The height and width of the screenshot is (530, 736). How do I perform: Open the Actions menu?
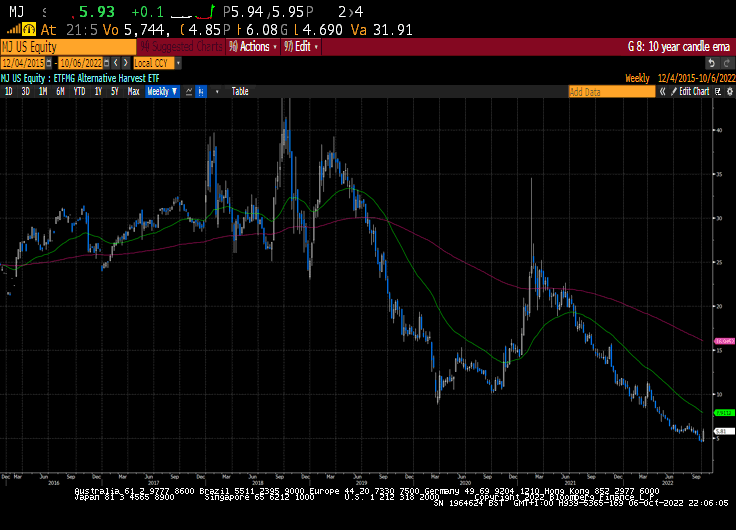coord(253,47)
